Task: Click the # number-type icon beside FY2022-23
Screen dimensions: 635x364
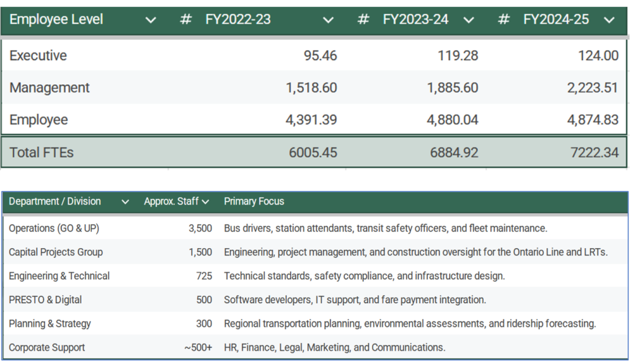Action: point(185,20)
